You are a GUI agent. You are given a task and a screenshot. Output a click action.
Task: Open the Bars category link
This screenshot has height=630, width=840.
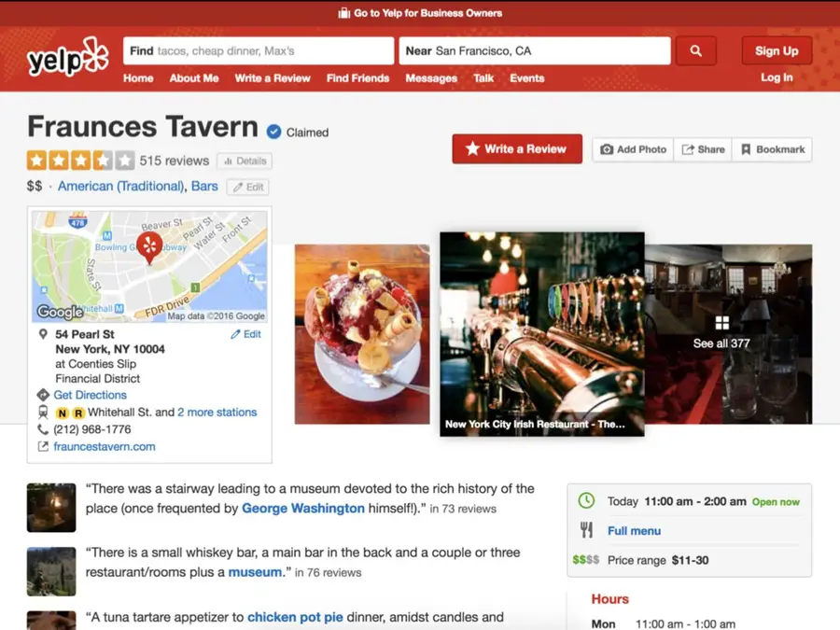coord(204,186)
